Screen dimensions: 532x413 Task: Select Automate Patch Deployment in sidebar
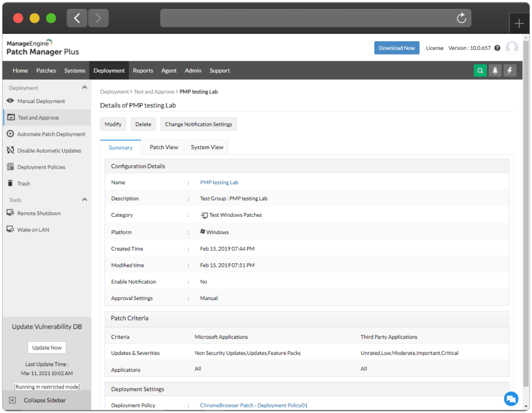(x=51, y=134)
